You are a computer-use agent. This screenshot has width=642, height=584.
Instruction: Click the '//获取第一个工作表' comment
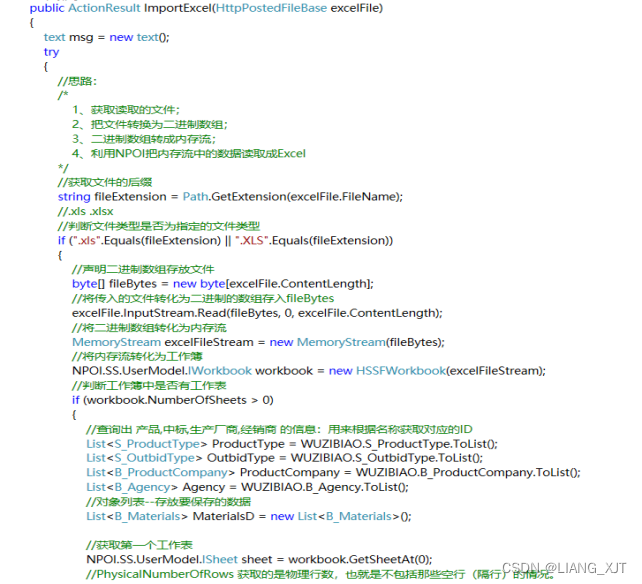pyautogui.click(x=139, y=545)
